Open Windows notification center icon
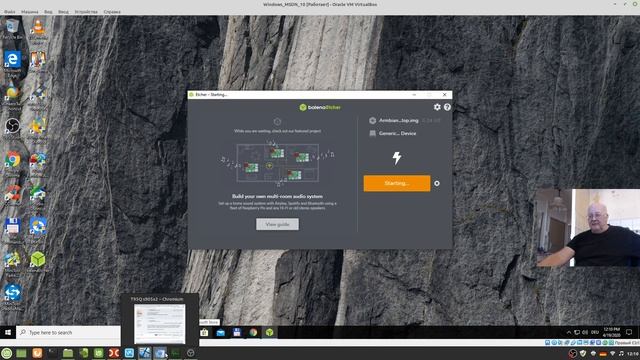 [x=629, y=332]
